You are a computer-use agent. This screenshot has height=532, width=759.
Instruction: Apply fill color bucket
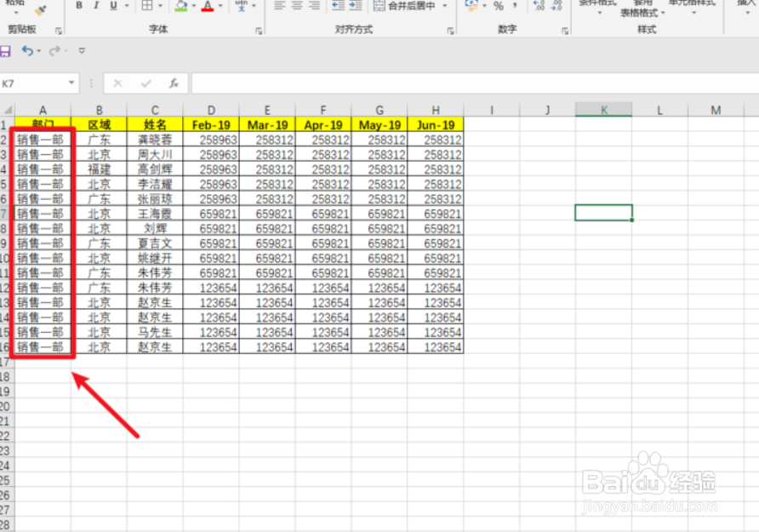point(181,5)
